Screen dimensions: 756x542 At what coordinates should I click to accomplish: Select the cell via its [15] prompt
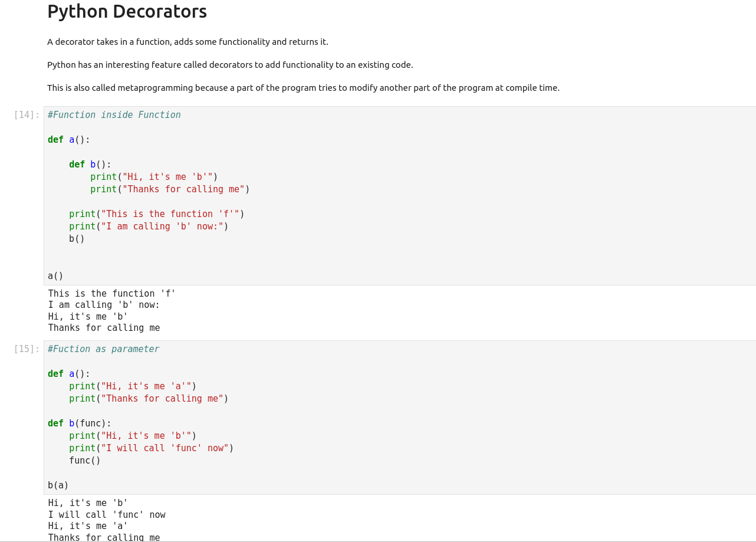pyautogui.click(x=27, y=349)
